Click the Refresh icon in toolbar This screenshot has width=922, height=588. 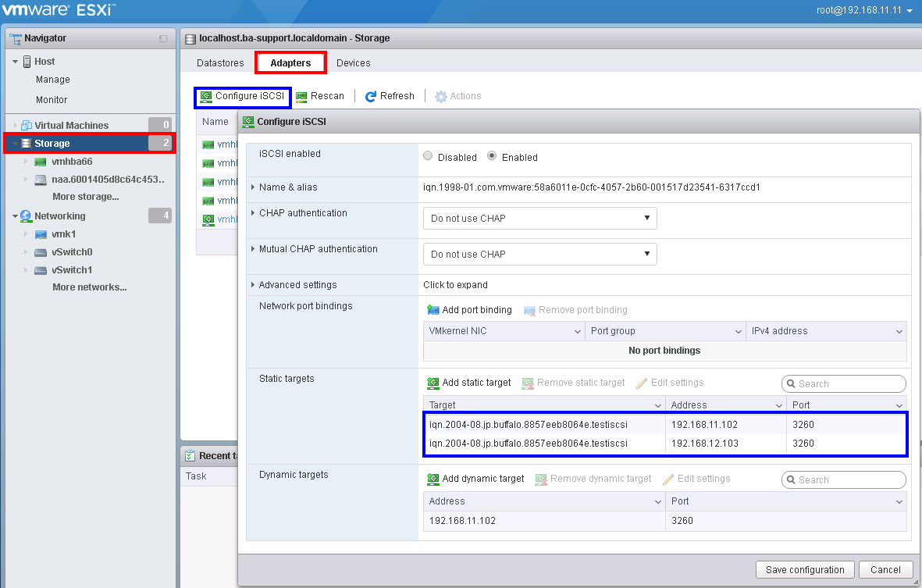pos(371,96)
